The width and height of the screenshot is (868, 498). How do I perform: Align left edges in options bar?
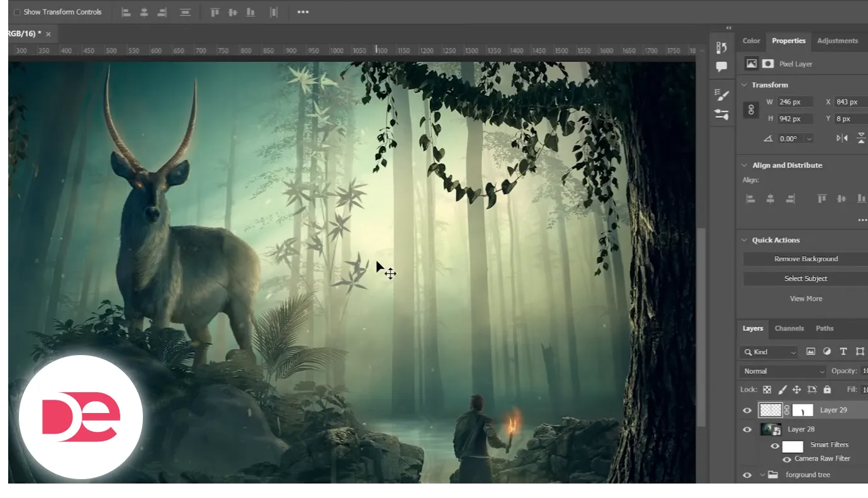[x=126, y=12]
